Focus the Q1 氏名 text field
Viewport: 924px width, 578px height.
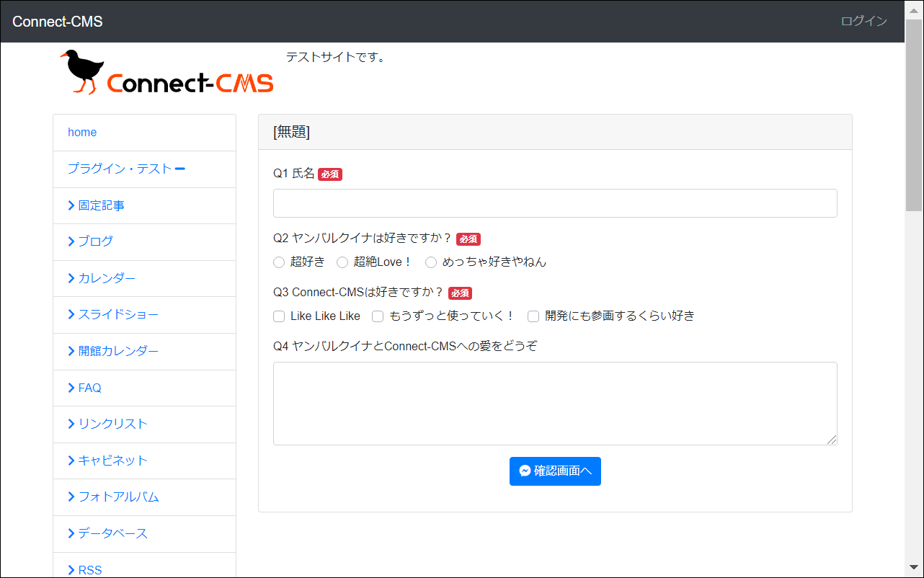pos(555,203)
